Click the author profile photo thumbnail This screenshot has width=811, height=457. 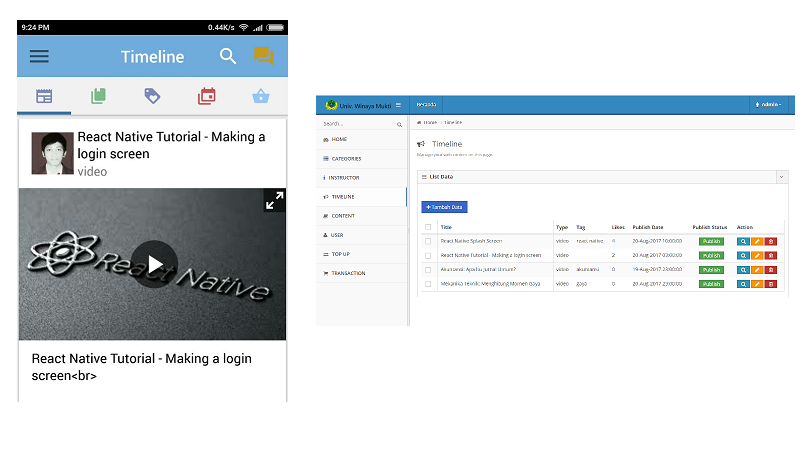coord(52,153)
